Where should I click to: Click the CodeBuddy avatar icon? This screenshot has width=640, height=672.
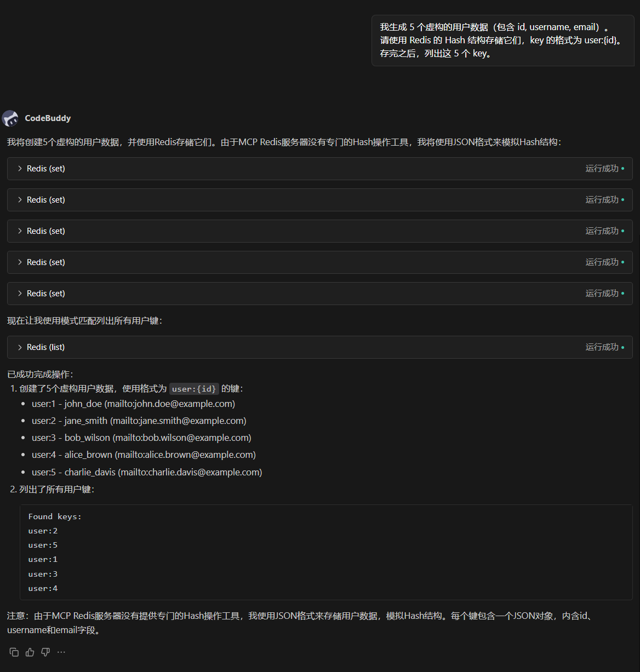(10, 118)
